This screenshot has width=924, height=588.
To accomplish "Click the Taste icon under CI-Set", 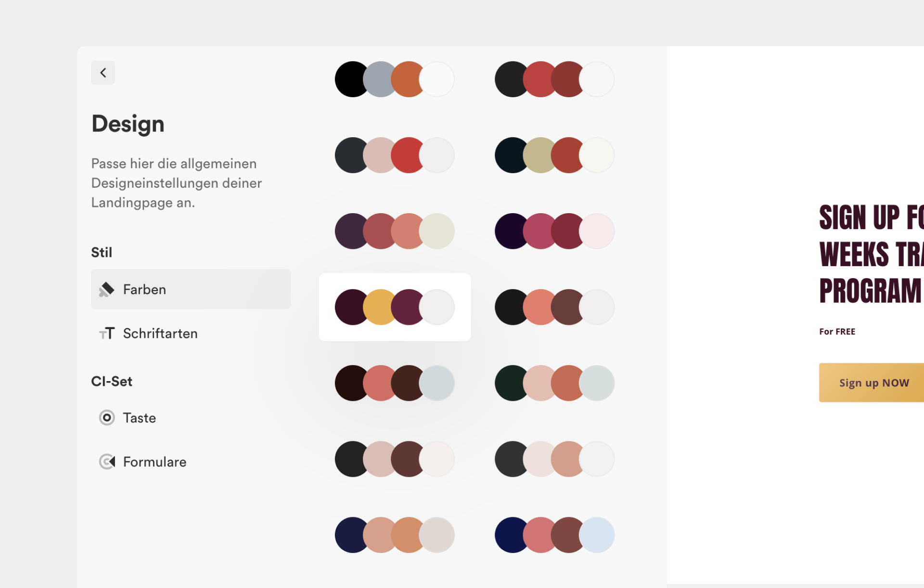I will (107, 418).
